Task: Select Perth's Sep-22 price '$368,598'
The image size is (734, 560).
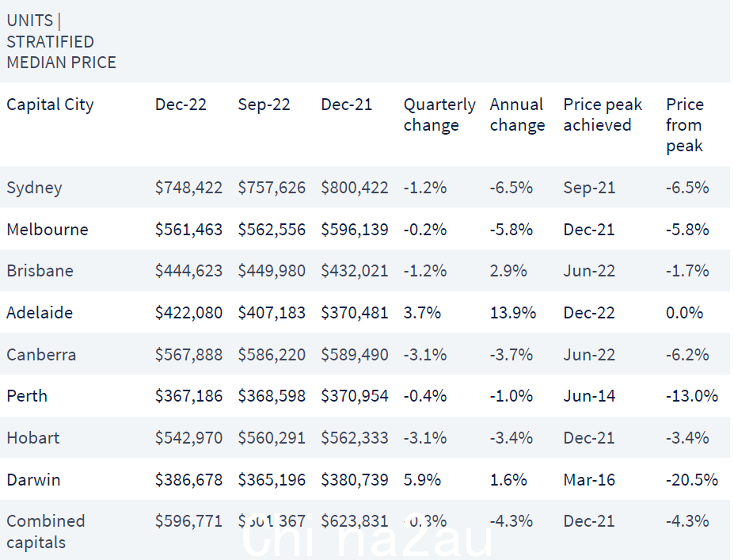Action: click(x=272, y=396)
